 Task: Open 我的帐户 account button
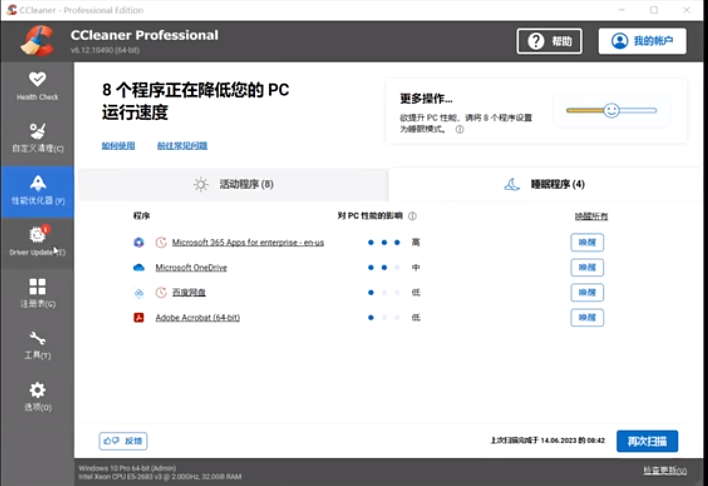tap(642, 41)
